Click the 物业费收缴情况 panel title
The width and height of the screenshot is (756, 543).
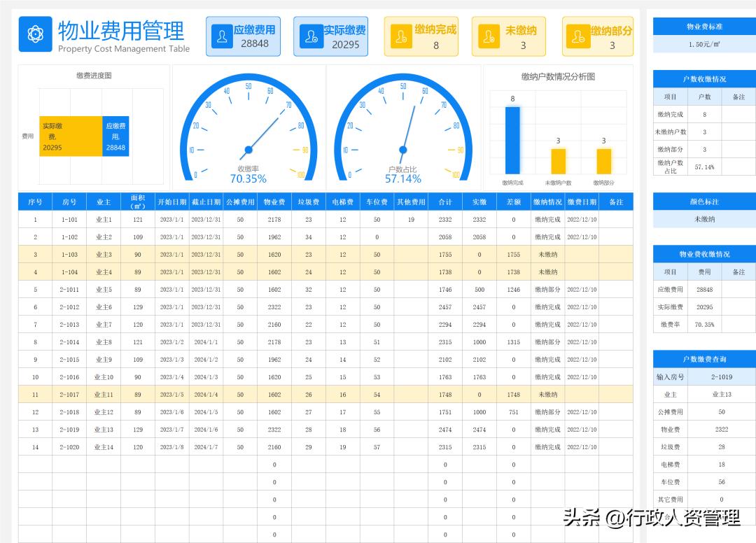[x=703, y=253]
